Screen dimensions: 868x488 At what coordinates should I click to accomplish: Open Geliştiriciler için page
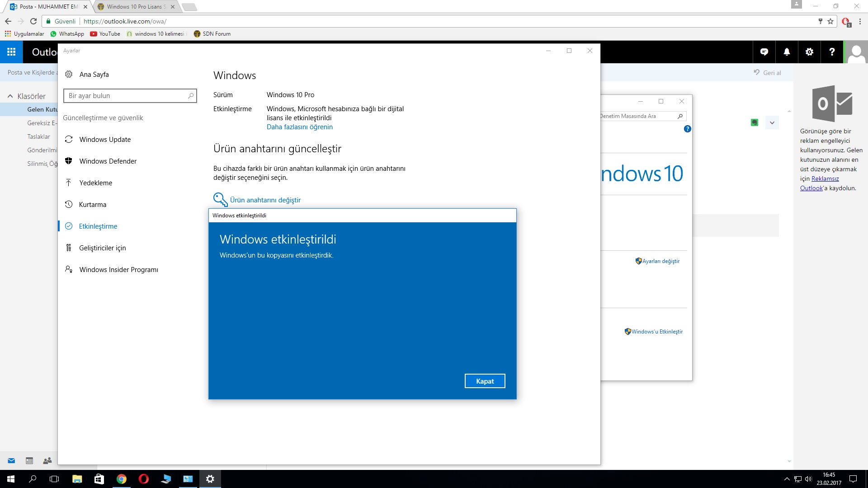102,248
